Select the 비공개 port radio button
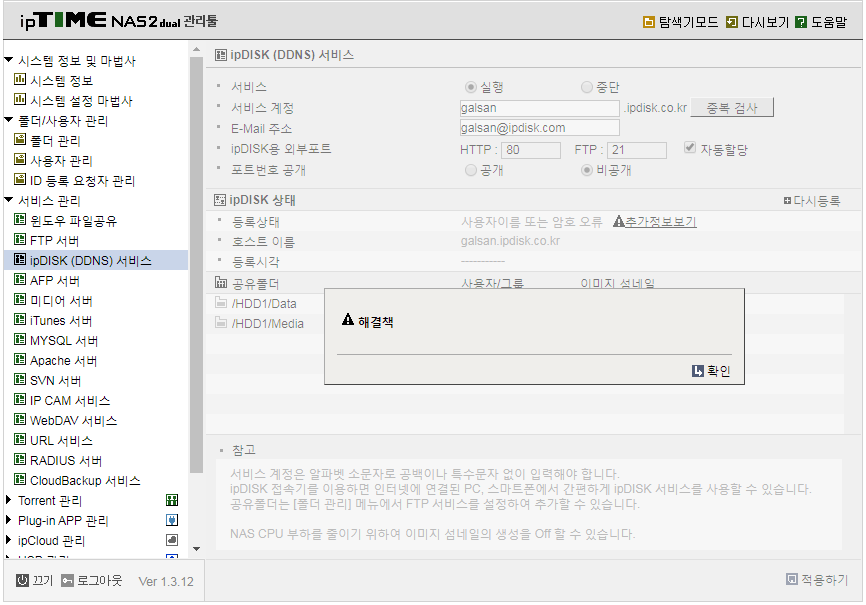This screenshot has width=866, height=605. point(587,170)
